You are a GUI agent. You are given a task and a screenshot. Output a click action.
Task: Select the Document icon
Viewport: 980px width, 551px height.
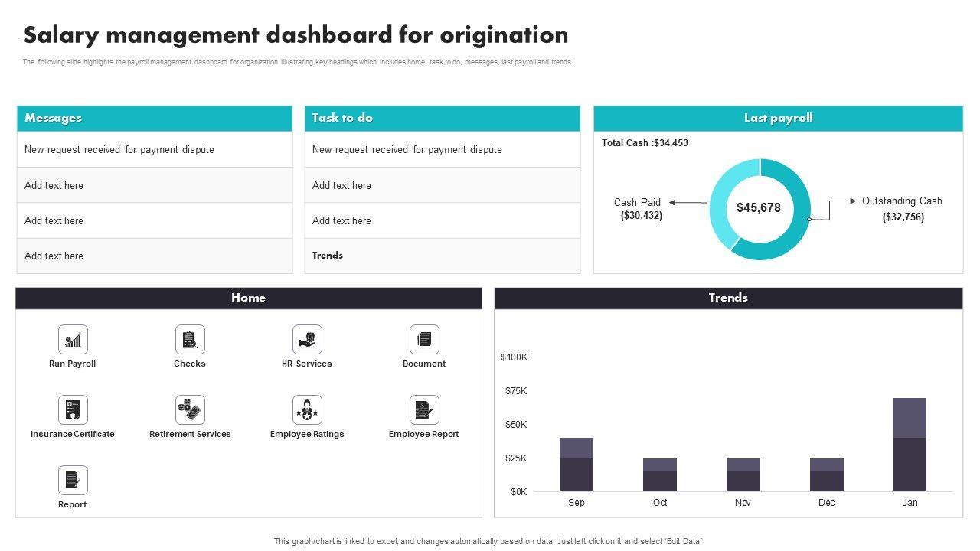[424, 339]
